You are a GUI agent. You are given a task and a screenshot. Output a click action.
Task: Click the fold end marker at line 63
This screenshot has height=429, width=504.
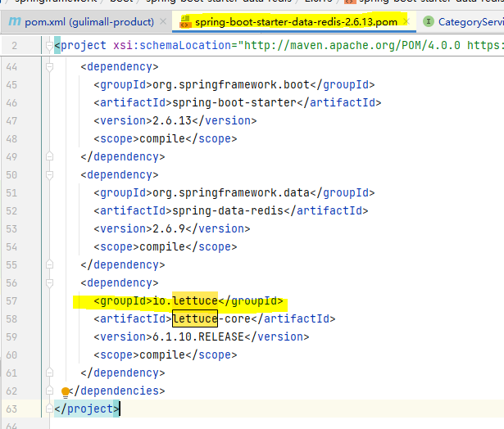coord(49,409)
